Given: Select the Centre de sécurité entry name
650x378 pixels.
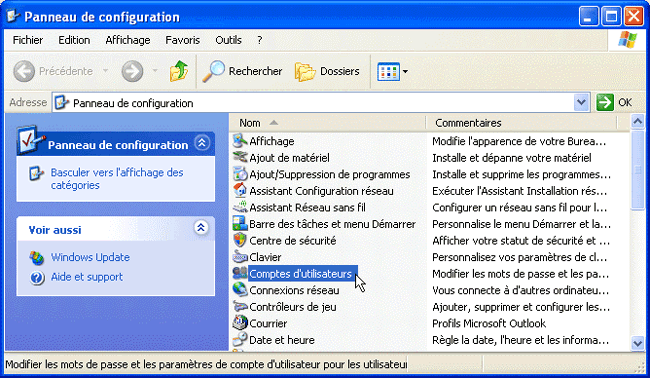Looking at the screenshot, I should point(293,241).
